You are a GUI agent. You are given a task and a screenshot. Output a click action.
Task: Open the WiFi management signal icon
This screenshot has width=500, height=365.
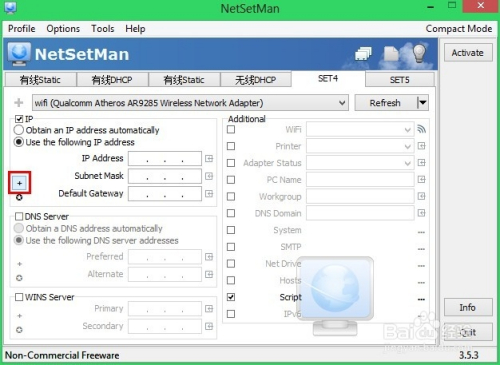pos(422,129)
